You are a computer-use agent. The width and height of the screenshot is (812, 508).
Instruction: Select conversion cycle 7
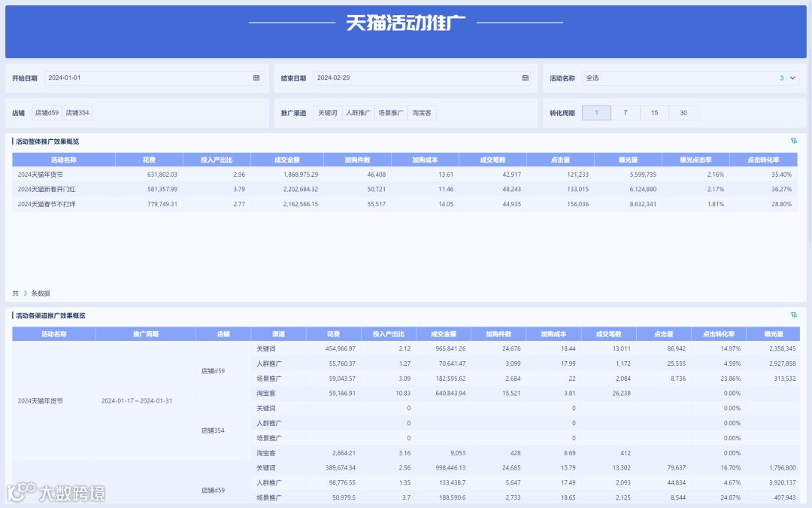626,113
